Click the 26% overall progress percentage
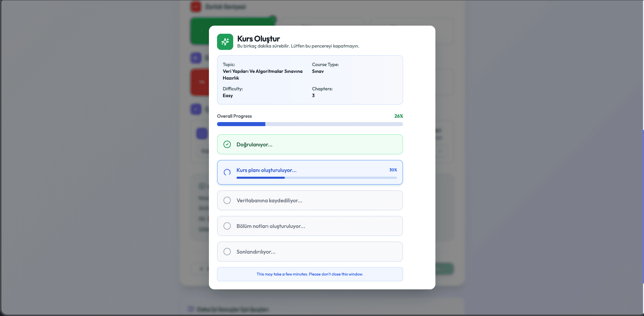 (398, 116)
